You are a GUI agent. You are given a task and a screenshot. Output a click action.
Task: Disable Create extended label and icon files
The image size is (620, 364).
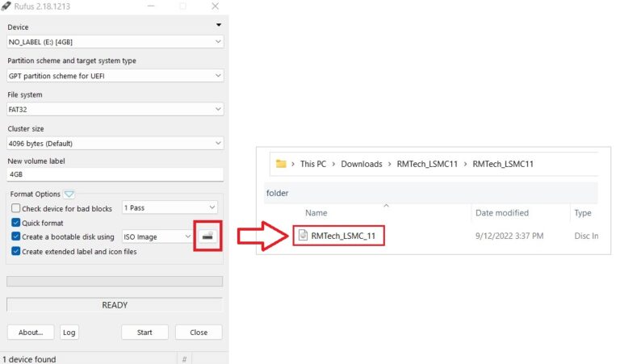(x=16, y=251)
